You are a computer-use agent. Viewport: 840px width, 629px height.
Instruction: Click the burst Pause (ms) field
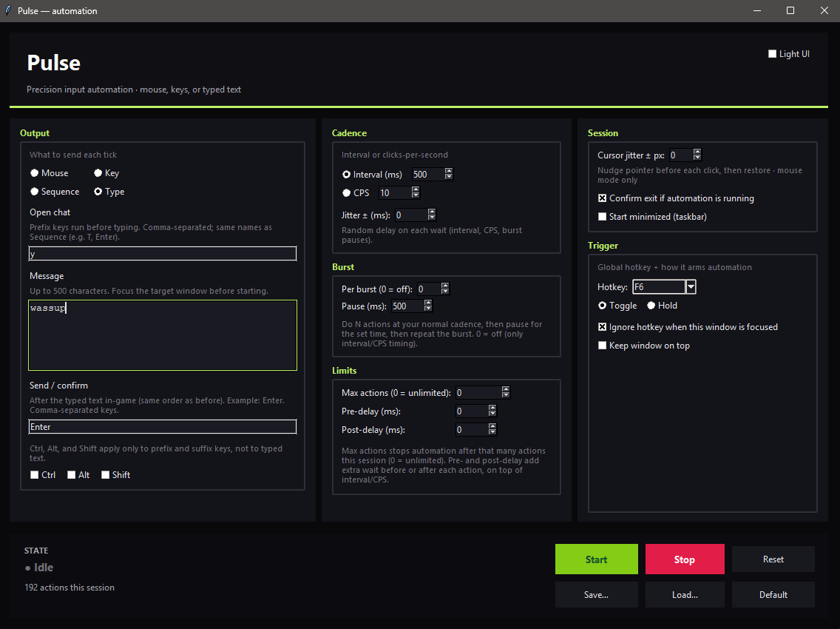point(407,306)
